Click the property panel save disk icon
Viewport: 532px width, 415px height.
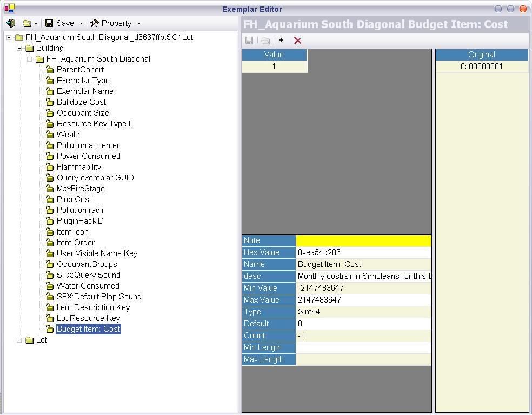[249, 41]
